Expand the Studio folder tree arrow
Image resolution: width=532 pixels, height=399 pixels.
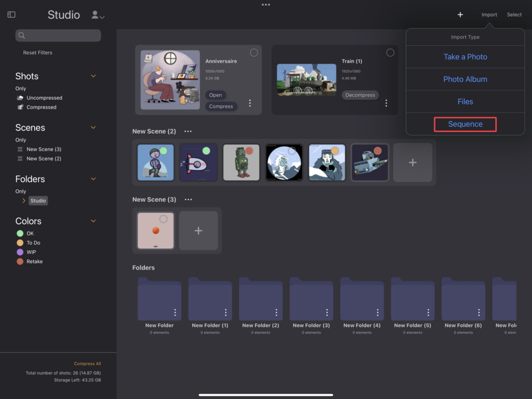coord(23,201)
